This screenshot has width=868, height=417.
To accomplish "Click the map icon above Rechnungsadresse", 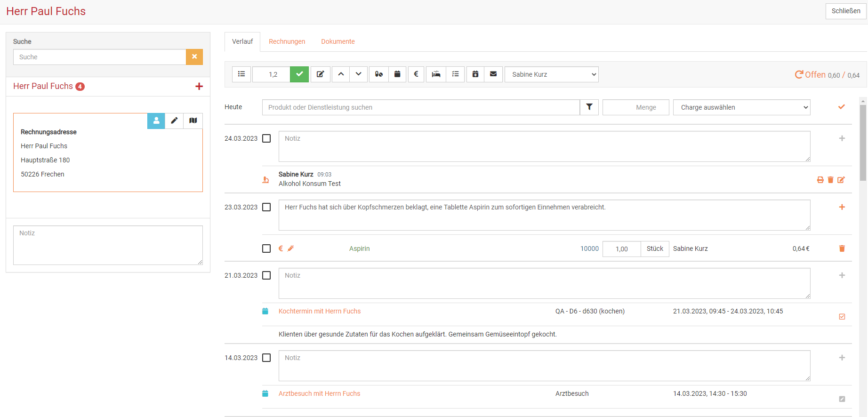I will [x=193, y=120].
